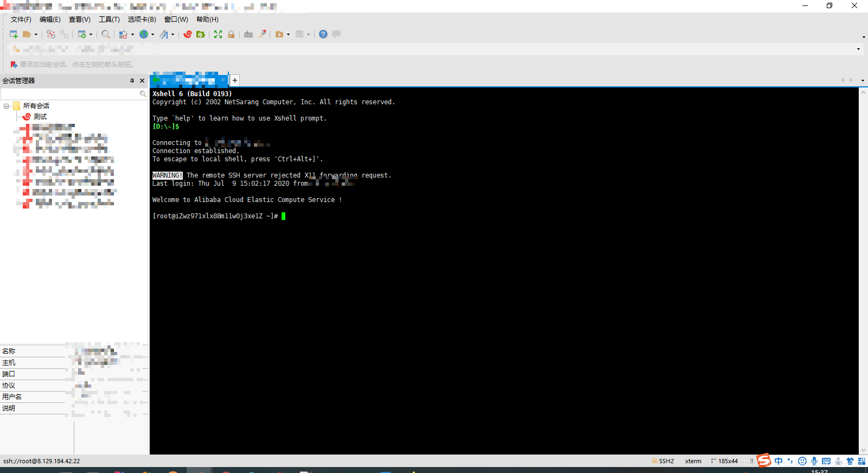Open the tab list dropdown arrow at right
The width and height of the screenshot is (868, 473).
coord(863,80)
